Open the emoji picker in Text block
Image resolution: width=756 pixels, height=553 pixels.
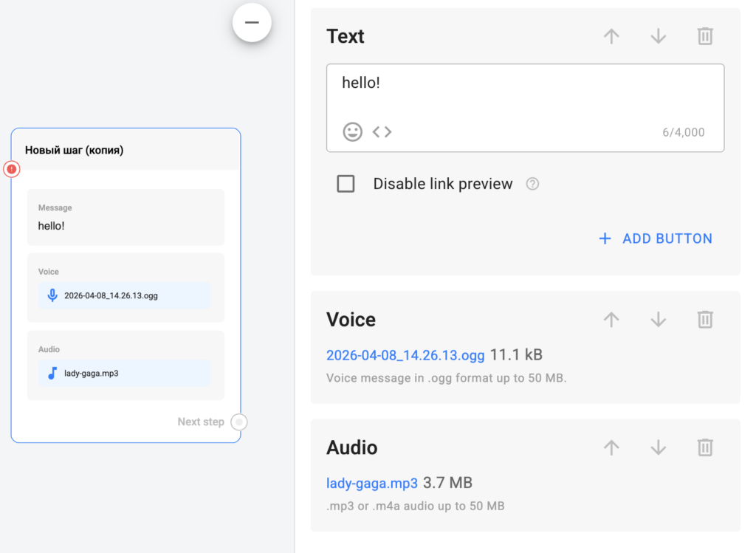(353, 132)
